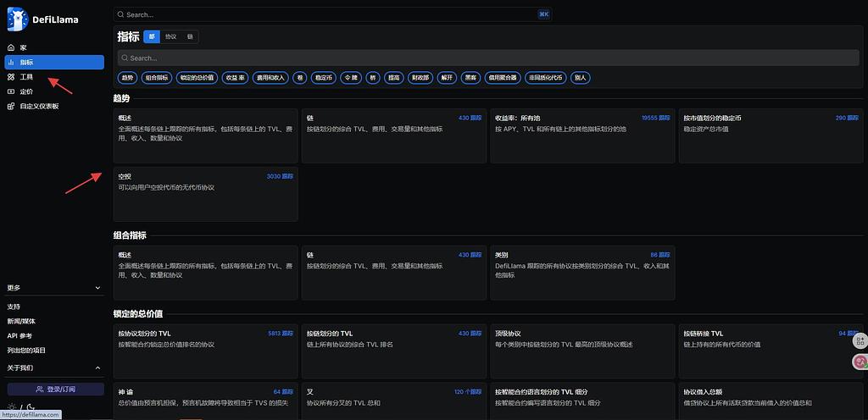Click the home icon beside 家
The height and width of the screenshot is (420, 868).
tap(11, 47)
